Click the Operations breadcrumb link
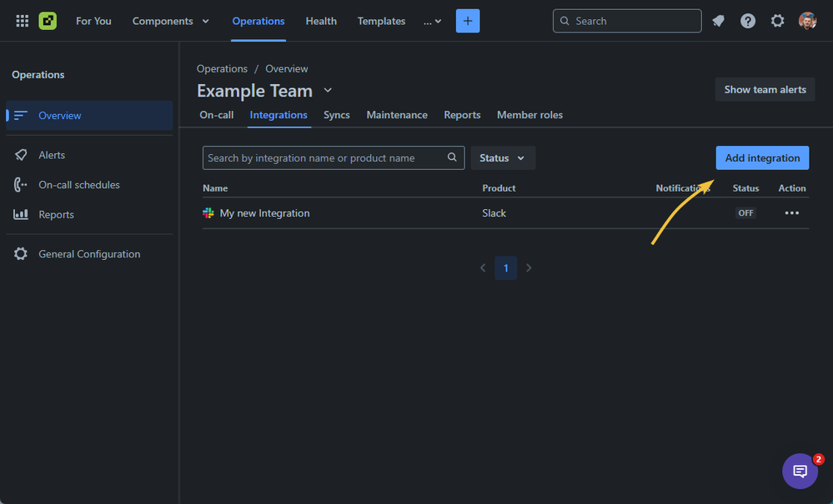The height and width of the screenshot is (504, 833). tap(222, 69)
